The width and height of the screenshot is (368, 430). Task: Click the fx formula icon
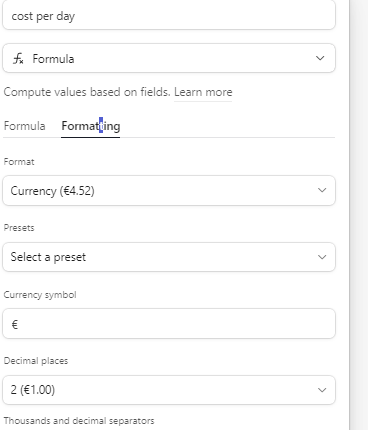coord(18,59)
